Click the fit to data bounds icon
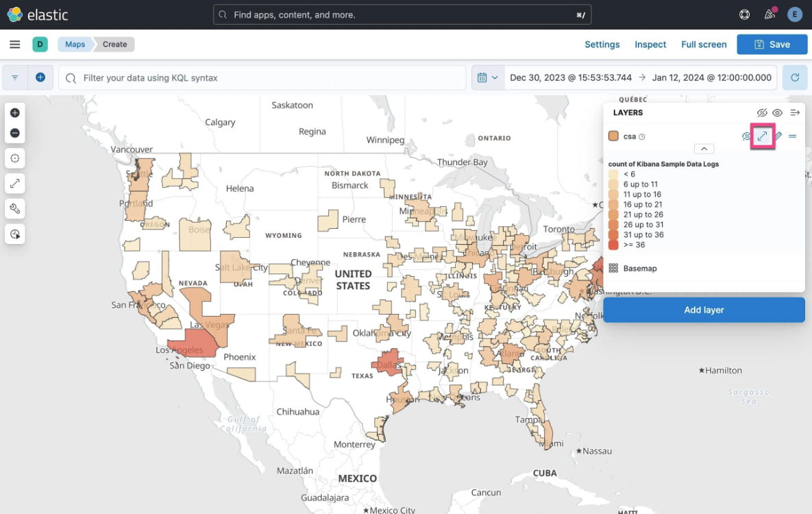812x514 pixels. click(x=15, y=184)
